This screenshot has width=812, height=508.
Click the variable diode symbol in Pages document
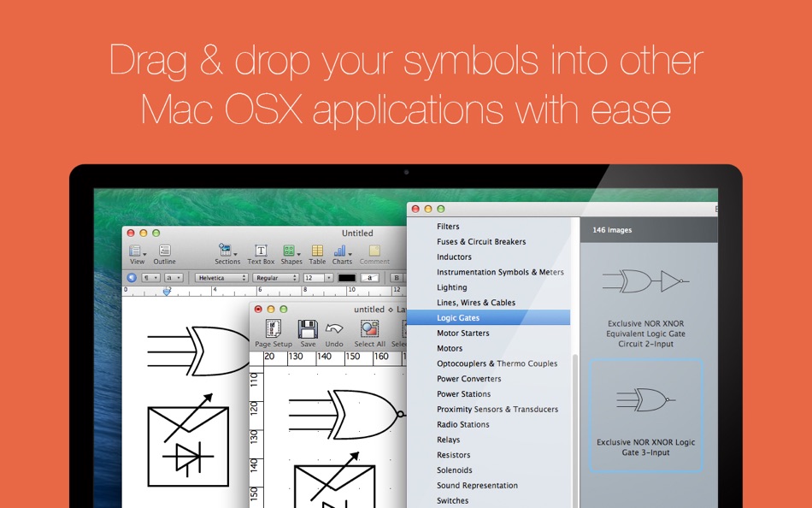[189, 440]
